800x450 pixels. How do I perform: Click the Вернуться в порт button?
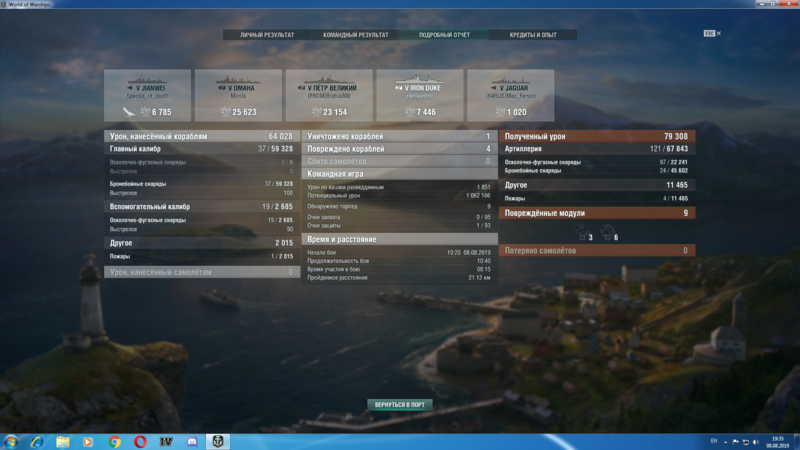400,404
